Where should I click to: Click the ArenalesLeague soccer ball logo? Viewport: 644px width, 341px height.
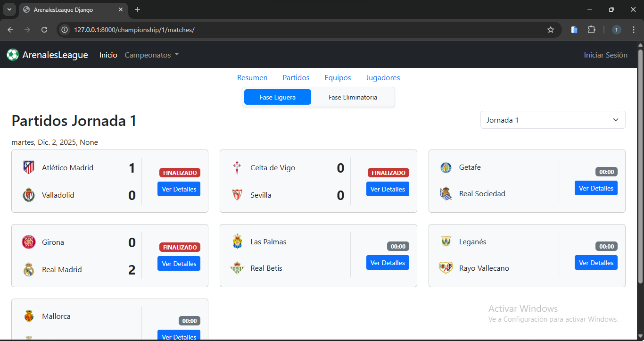13,55
